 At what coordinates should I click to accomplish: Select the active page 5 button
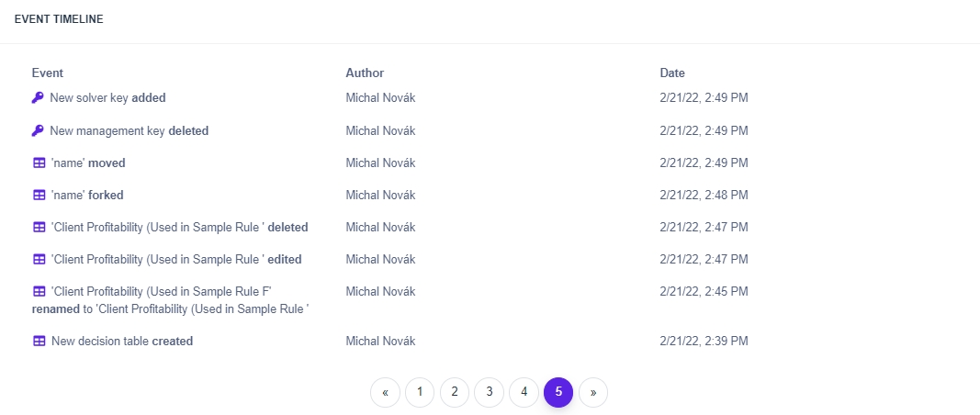pyautogui.click(x=558, y=392)
